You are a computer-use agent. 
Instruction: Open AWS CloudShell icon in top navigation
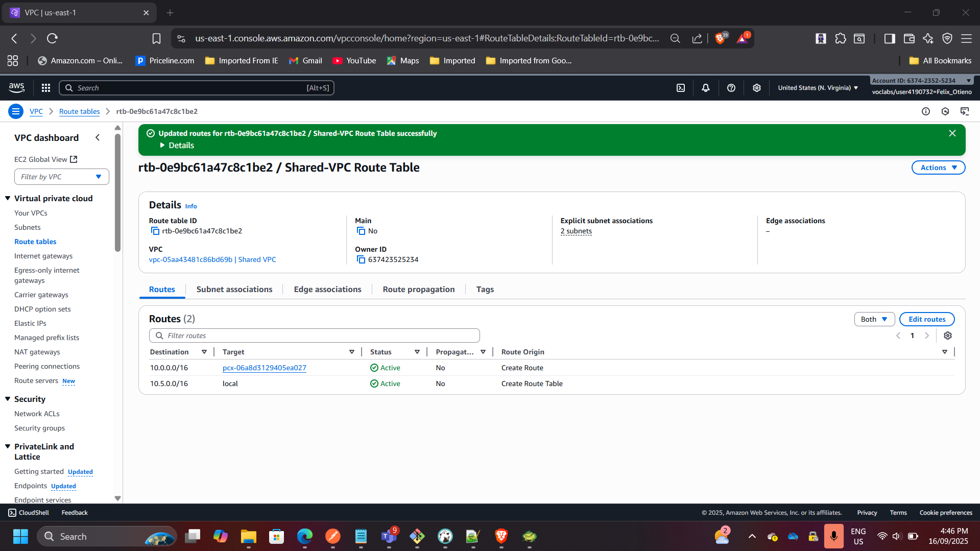681,88
